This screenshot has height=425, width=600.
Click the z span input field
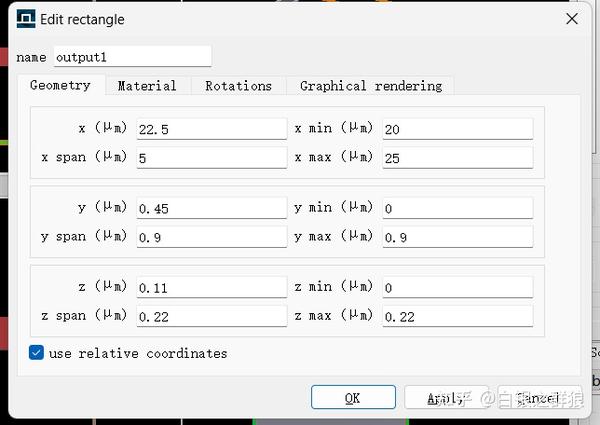[x=211, y=316]
